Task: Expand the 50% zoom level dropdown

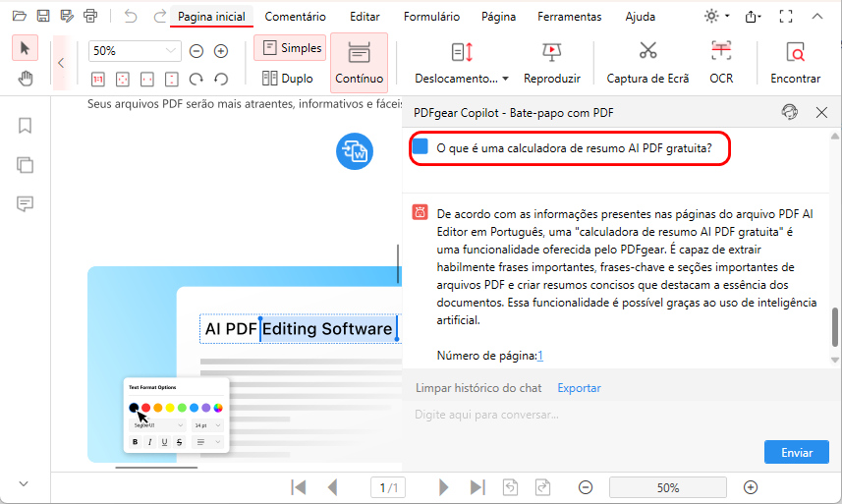Action: (171, 50)
